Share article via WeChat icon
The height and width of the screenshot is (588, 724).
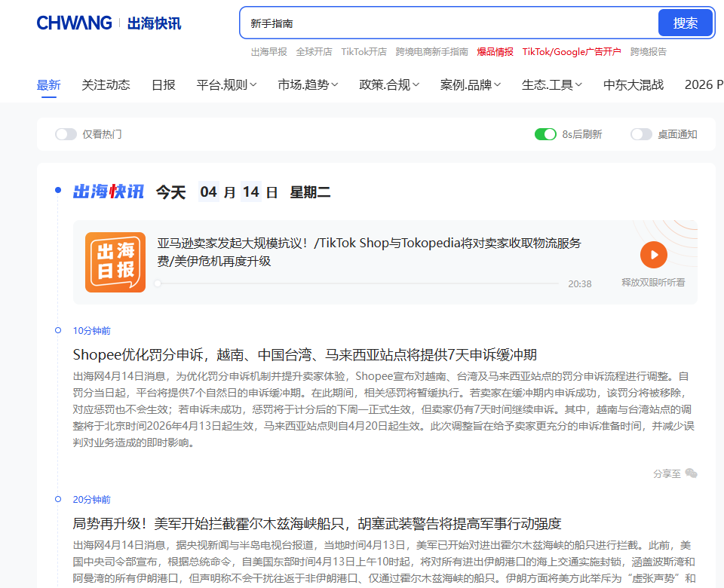pyautogui.click(x=691, y=473)
